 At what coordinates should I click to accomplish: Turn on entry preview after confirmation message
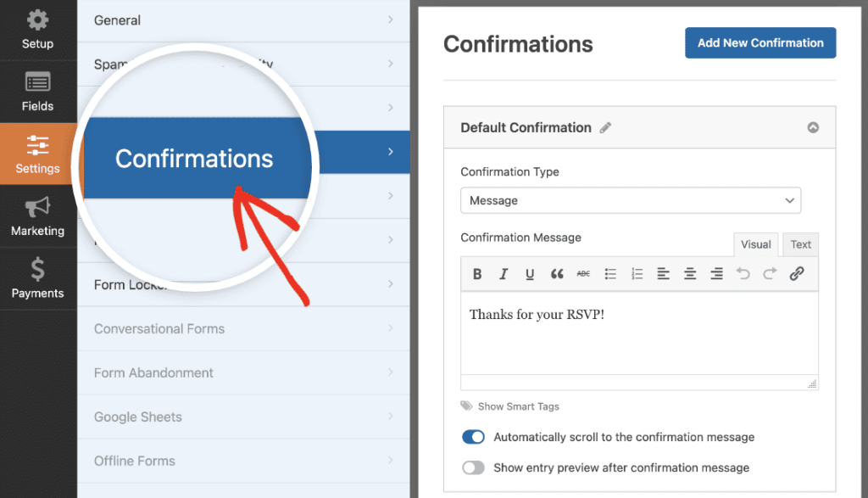pos(473,467)
